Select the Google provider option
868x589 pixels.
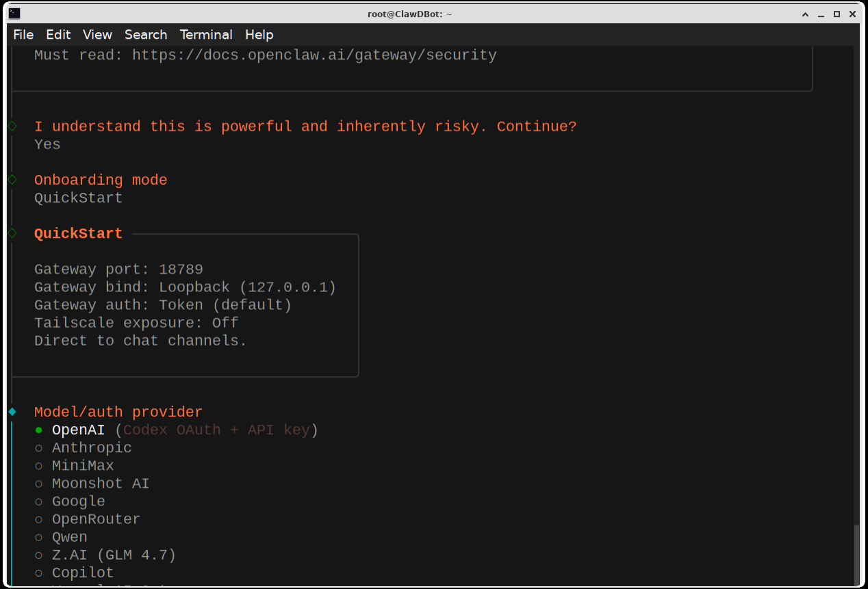pyautogui.click(x=70, y=501)
